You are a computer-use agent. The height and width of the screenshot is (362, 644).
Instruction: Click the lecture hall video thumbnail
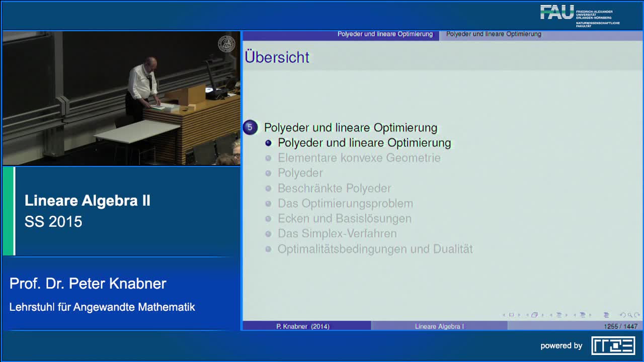pyautogui.click(x=121, y=98)
